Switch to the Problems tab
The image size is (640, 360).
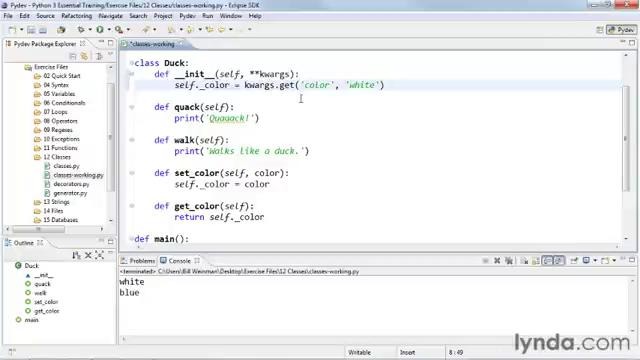click(x=138, y=260)
